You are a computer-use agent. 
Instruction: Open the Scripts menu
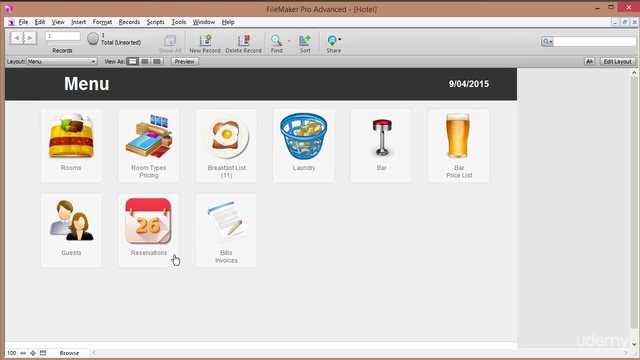(x=156, y=22)
